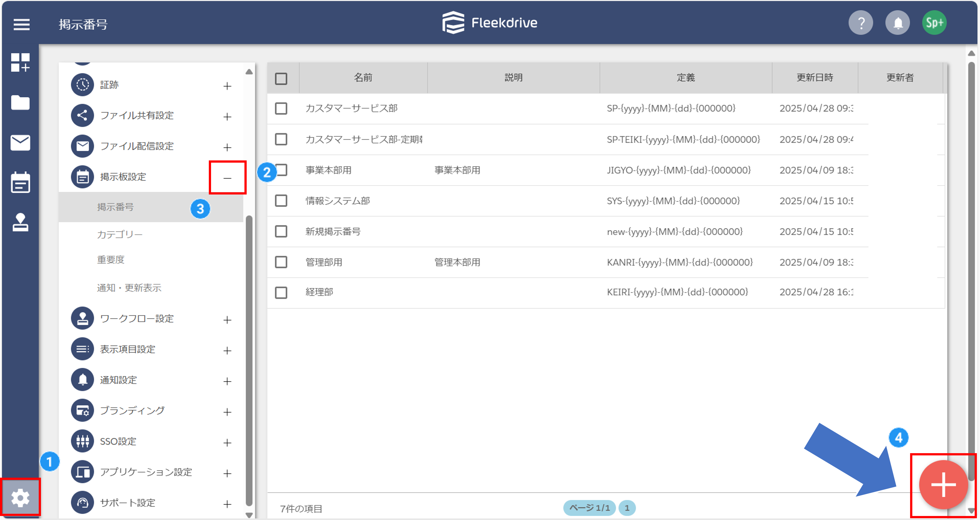Click the 通知設定 bell icon
Screen dimensions: 980x520
[x=83, y=380]
